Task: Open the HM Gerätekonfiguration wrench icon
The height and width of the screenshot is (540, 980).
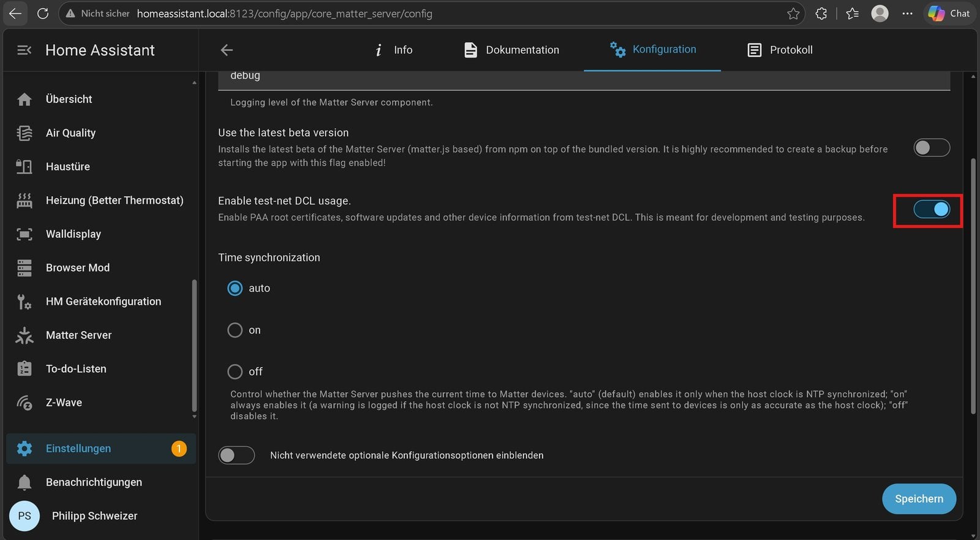Action: click(24, 302)
